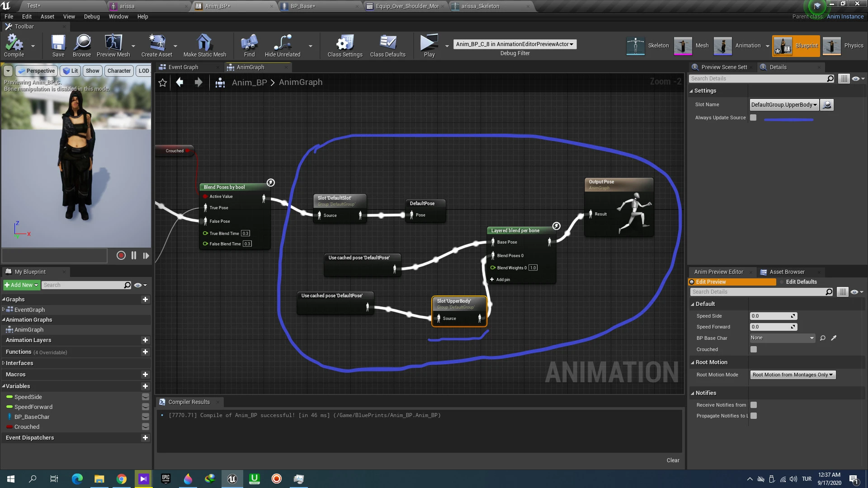Toggle Receive Notifies from checkbox

pyautogui.click(x=754, y=405)
